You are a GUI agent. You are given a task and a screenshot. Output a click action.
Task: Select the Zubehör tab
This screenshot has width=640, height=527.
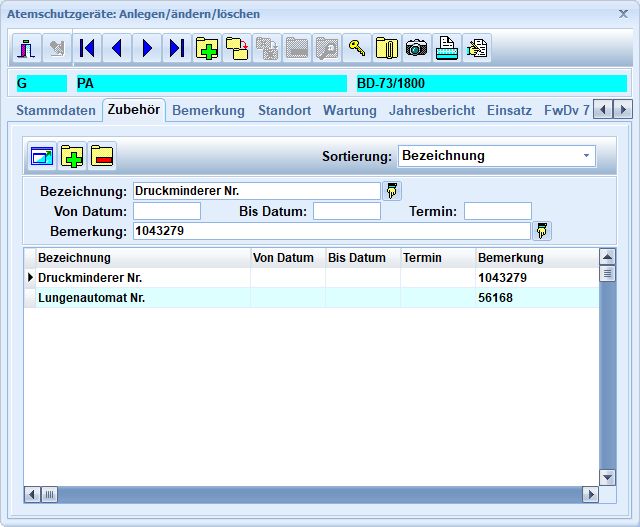133,109
